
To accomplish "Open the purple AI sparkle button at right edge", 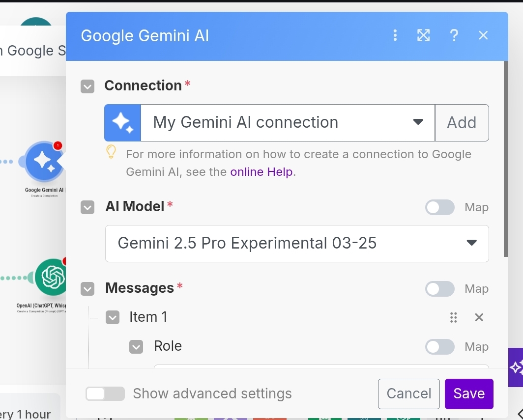I will click(516, 367).
